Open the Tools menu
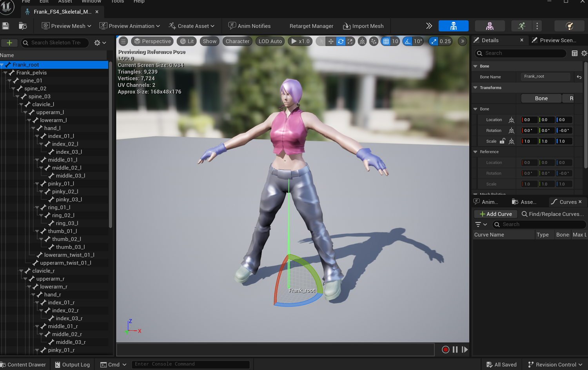 pos(118,2)
